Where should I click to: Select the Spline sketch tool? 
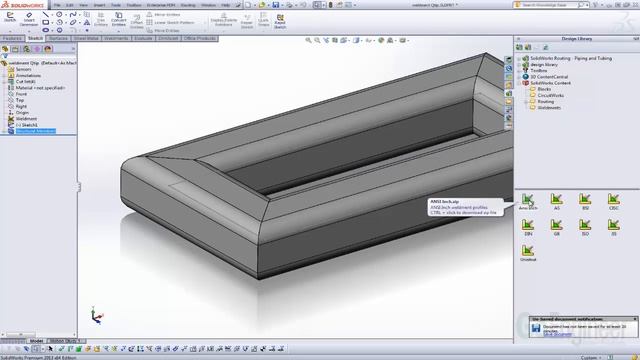(x=73, y=14)
